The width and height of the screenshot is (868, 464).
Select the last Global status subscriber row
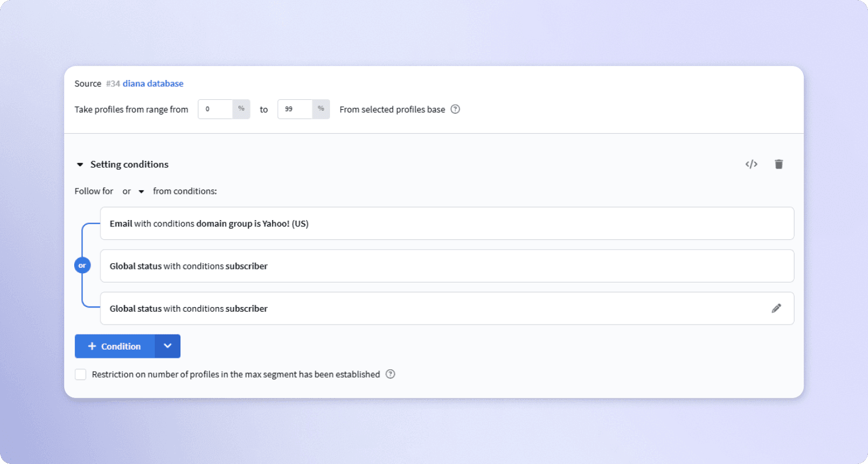447,308
